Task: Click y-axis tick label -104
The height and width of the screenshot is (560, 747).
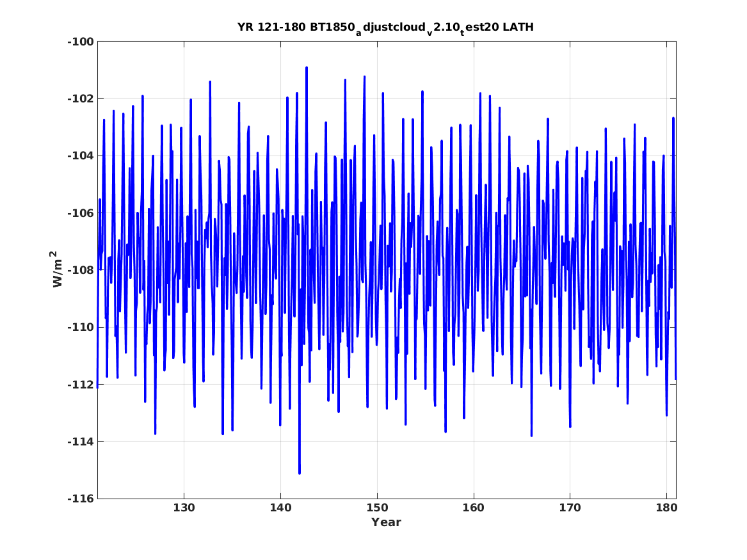Action: click(x=81, y=156)
